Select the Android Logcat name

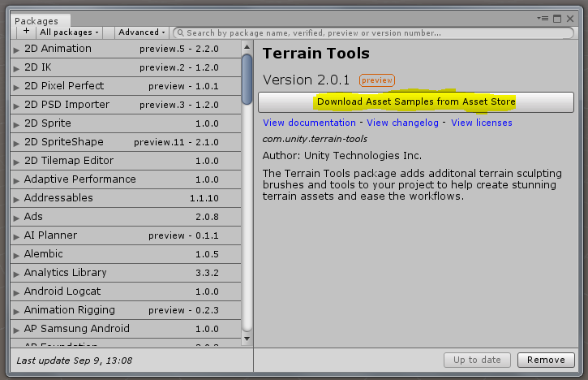pyautogui.click(x=62, y=291)
